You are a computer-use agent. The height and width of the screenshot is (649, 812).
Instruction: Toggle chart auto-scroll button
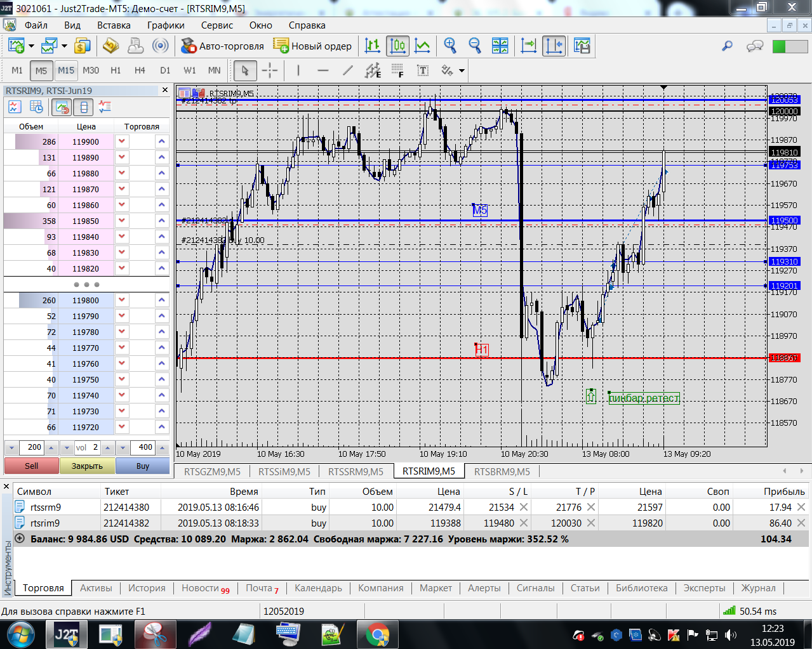pyautogui.click(x=528, y=46)
